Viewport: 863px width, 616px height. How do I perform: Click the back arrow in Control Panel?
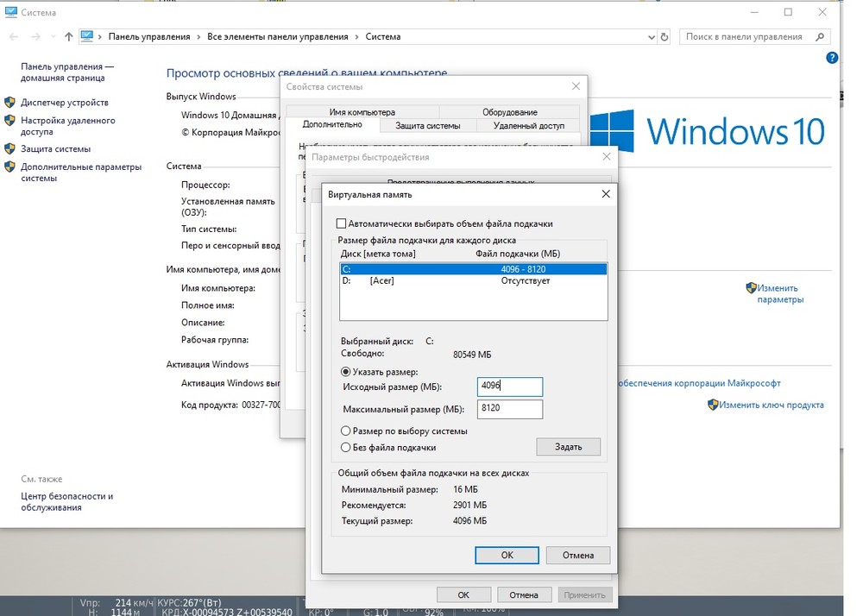(x=15, y=37)
